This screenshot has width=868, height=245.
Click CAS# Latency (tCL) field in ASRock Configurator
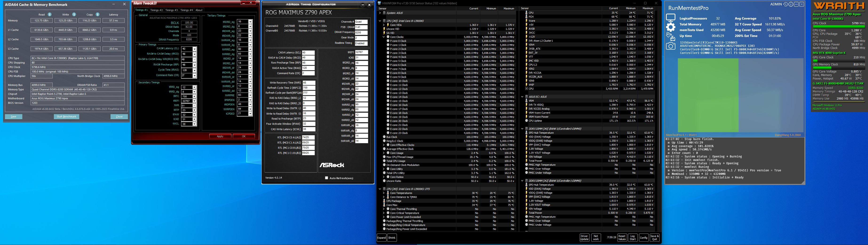(308, 52)
